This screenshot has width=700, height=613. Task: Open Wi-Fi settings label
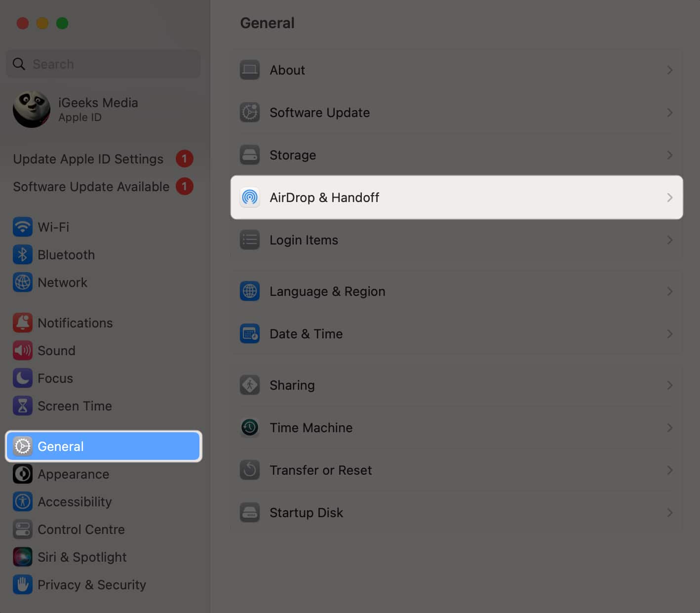pos(53,227)
